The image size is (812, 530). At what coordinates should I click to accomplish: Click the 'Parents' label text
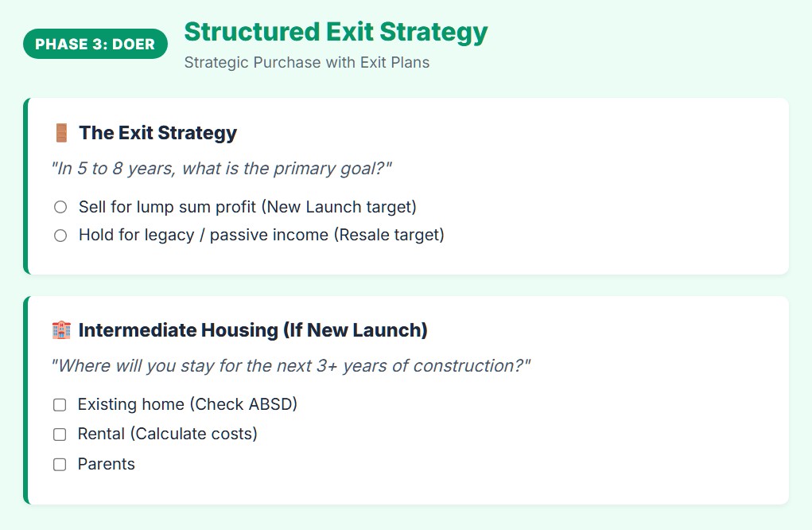[x=107, y=465]
